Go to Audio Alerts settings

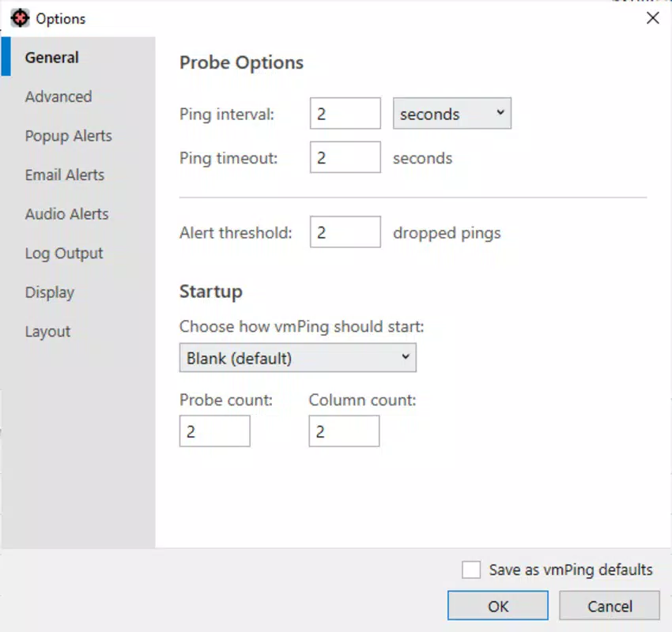click(x=78, y=214)
